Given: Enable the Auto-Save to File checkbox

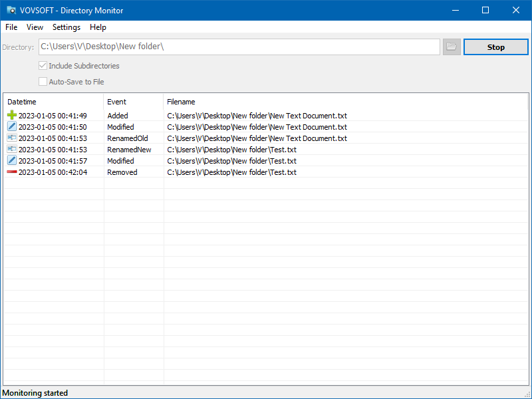Looking at the screenshot, I should pos(43,81).
